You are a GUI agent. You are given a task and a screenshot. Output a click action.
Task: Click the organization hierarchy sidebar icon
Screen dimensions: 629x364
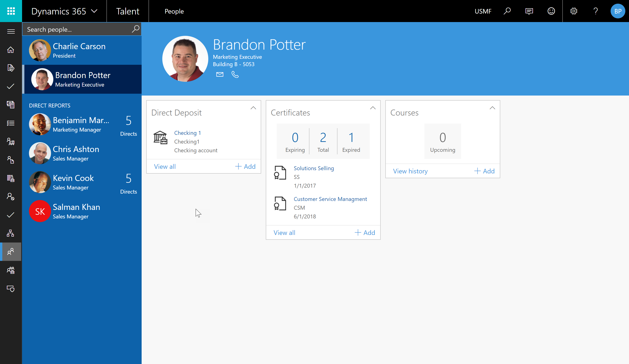click(x=11, y=233)
